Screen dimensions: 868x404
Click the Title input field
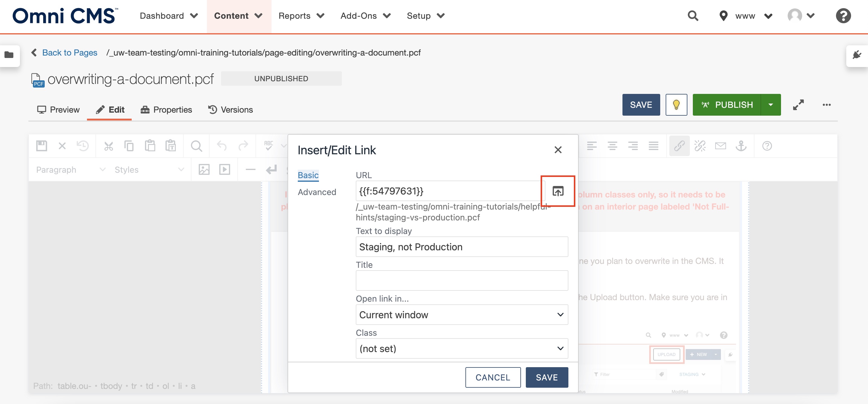pos(462,281)
